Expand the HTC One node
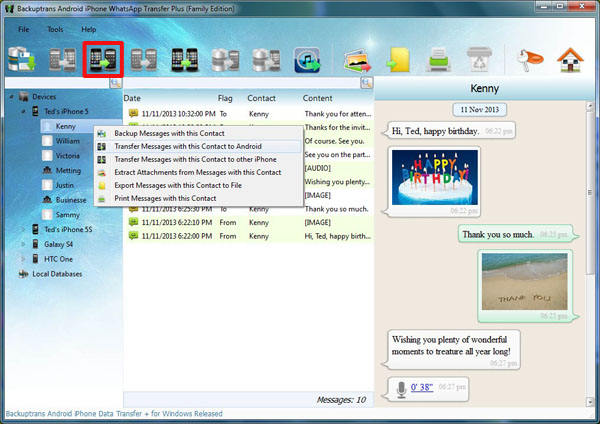Screen dimensions: 600x424 [x=23, y=259]
